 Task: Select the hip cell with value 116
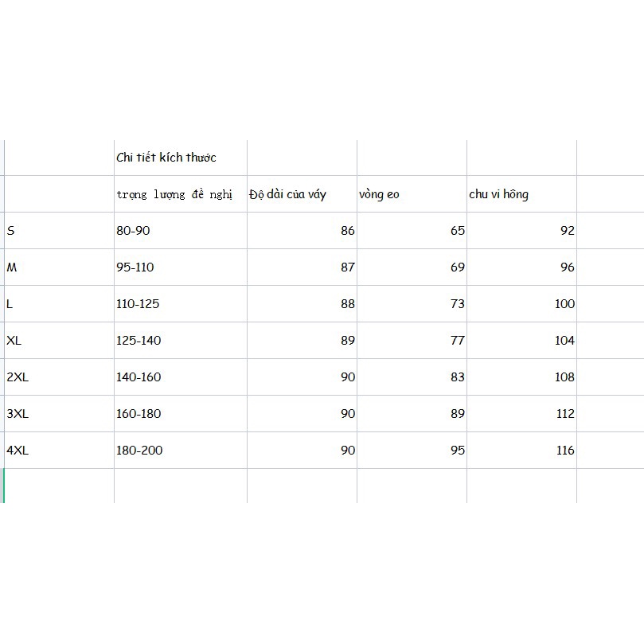click(522, 450)
